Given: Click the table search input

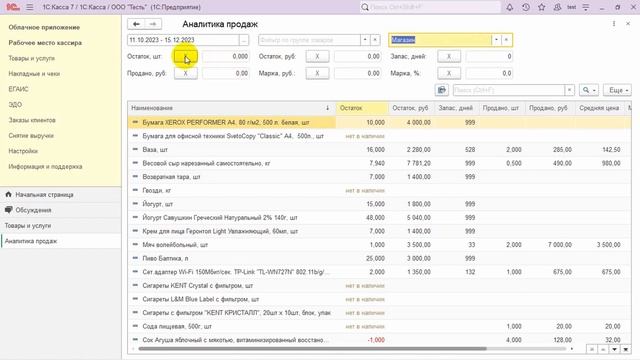Looking at the screenshot, I should click(509, 90).
